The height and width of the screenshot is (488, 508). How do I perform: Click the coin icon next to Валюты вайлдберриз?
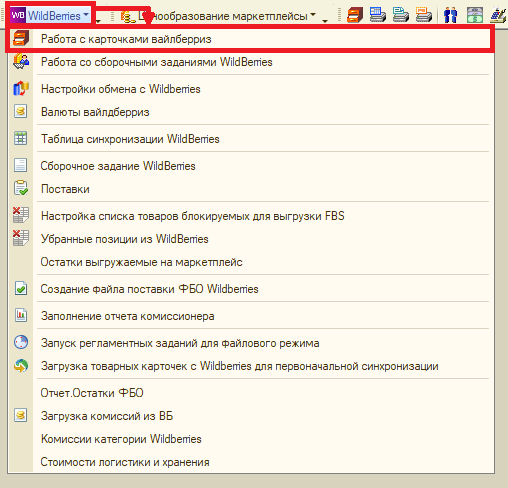tap(21, 111)
